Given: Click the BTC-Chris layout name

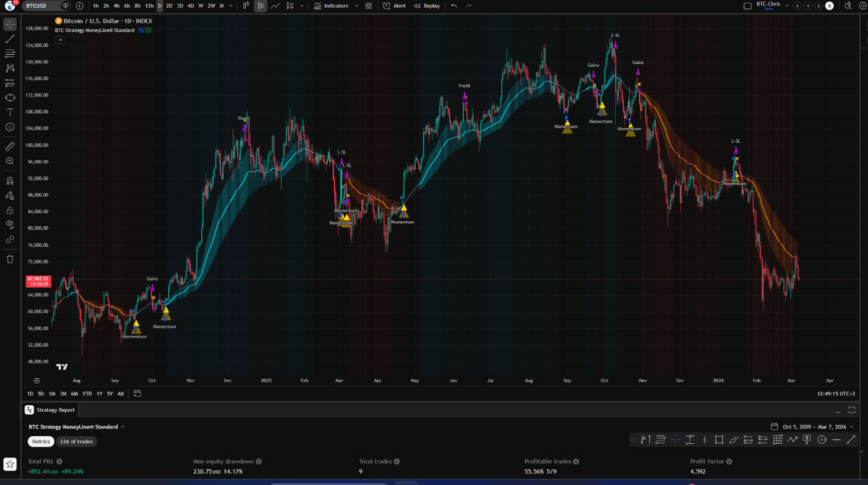Looking at the screenshot, I should (768, 4).
